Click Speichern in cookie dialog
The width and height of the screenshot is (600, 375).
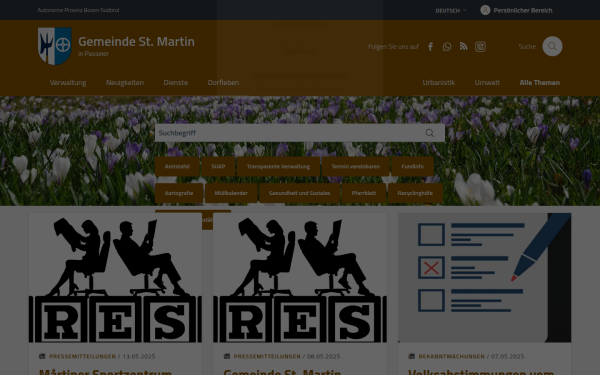click(x=300, y=51)
